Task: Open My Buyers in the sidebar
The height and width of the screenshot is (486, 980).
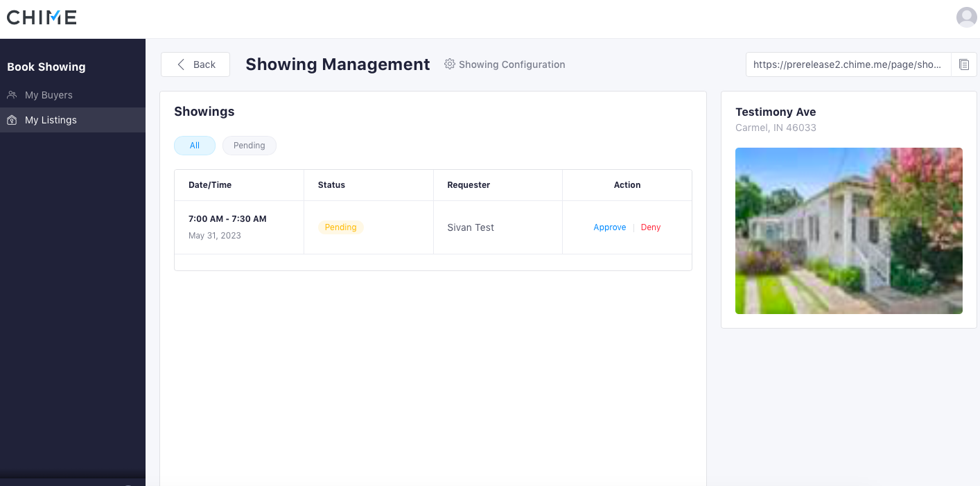Action: (73, 95)
